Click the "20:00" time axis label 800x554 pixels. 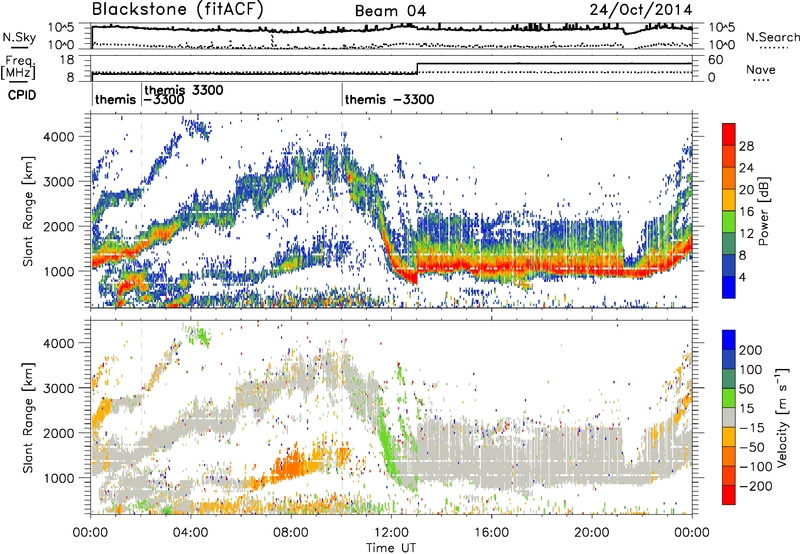pos(591,533)
